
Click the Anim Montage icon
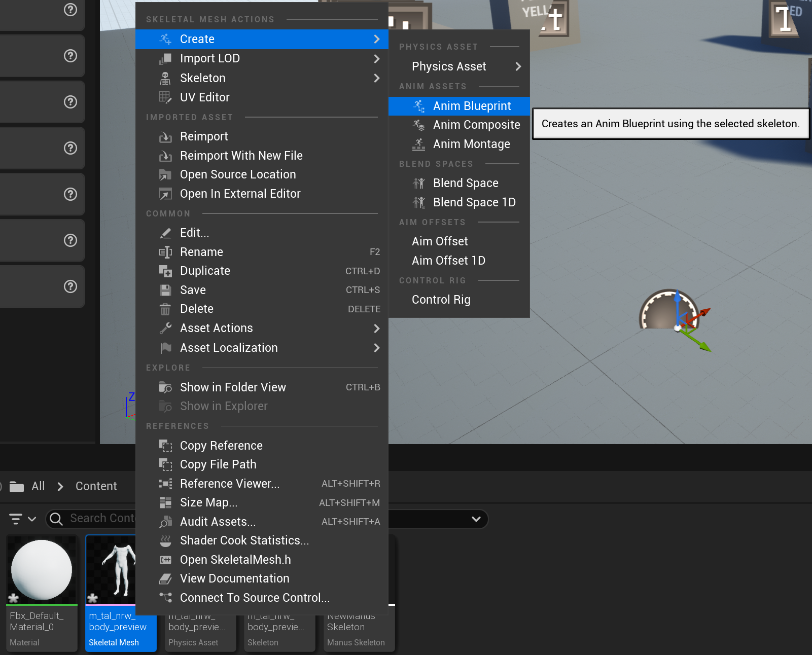(x=419, y=144)
